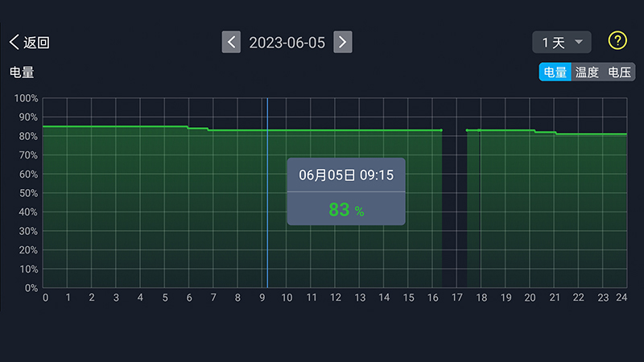
Task: Click hour 0 on the x-axis
Action: pos(45,298)
